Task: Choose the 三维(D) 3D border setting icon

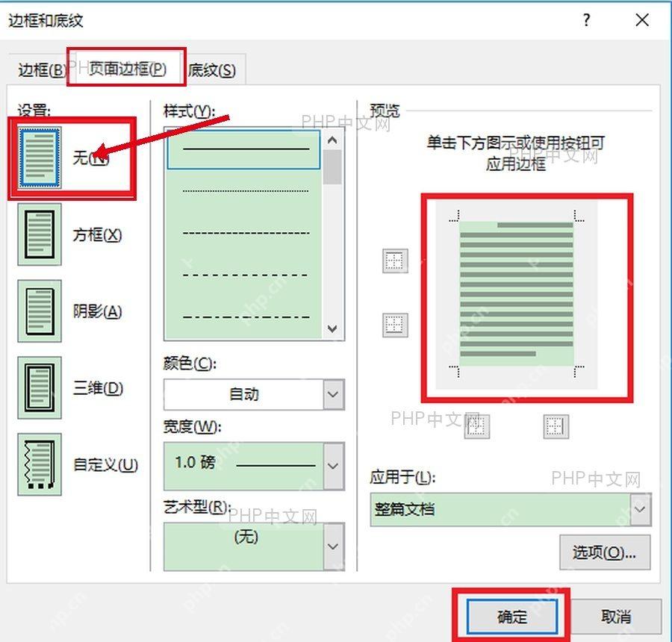Action: click(x=40, y=387)
